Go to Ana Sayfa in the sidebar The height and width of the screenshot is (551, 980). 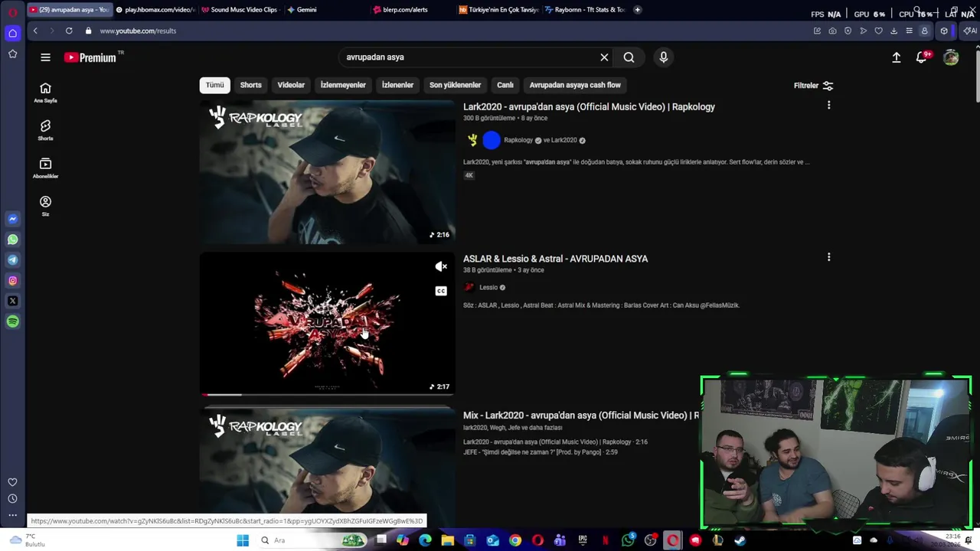(x=45, y=93)
